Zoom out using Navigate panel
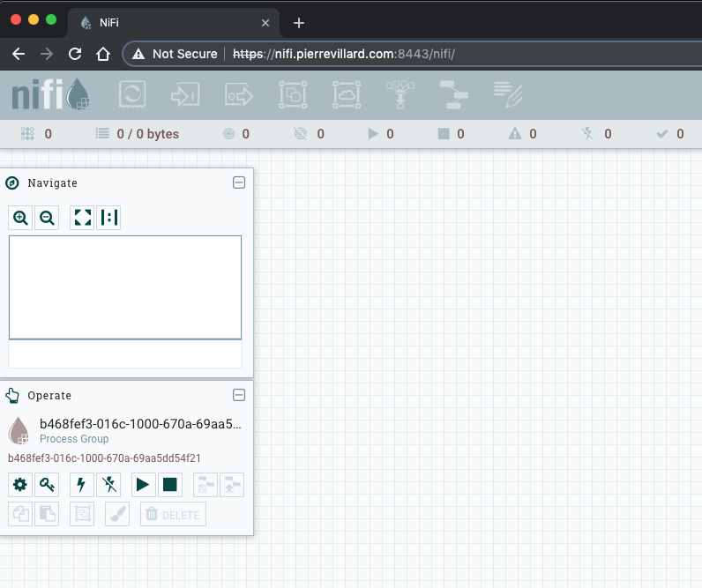The image size is (702, 588). point(47,218)
